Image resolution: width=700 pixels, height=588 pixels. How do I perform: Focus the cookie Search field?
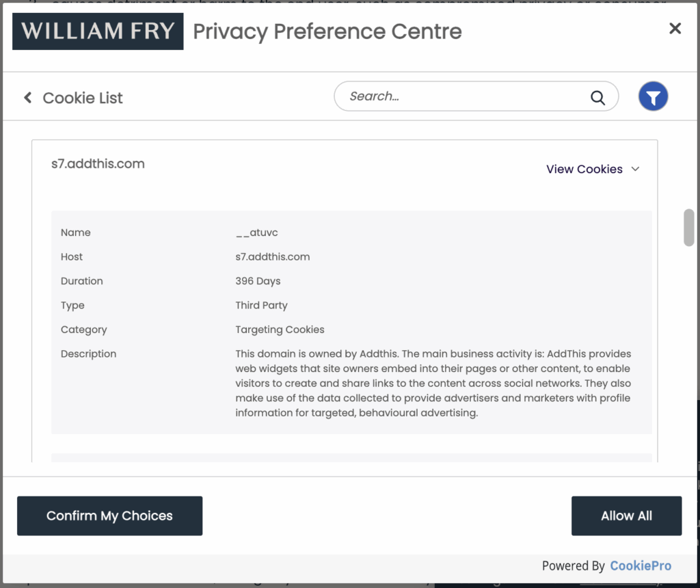(x=465, y=96)
